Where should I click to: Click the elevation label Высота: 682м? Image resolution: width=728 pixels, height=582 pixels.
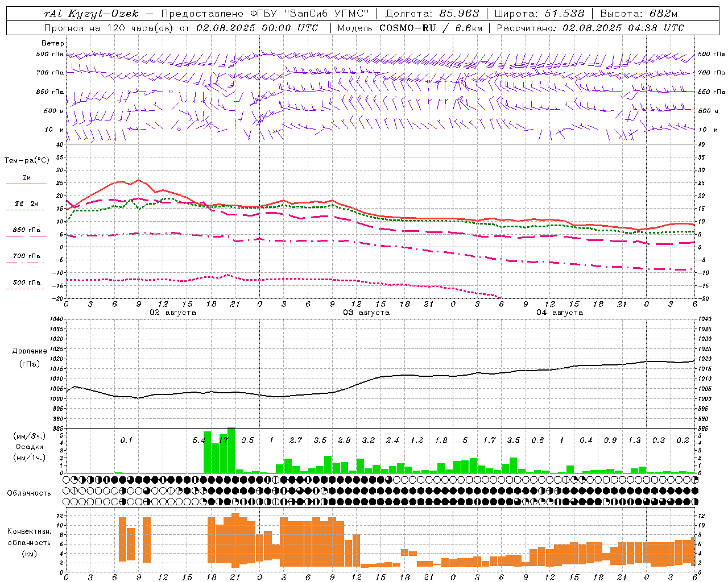click(x=639, y=14)
